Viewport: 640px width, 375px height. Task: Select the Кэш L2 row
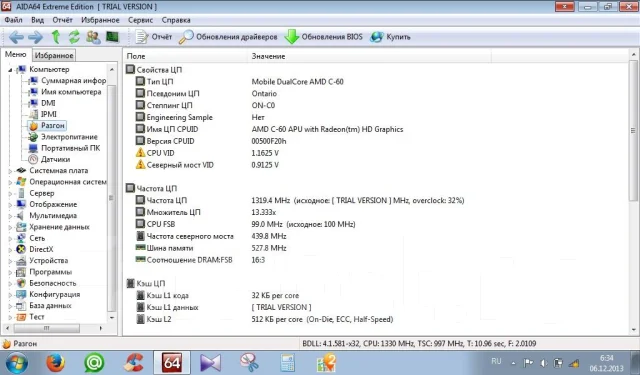coord(376,319)
